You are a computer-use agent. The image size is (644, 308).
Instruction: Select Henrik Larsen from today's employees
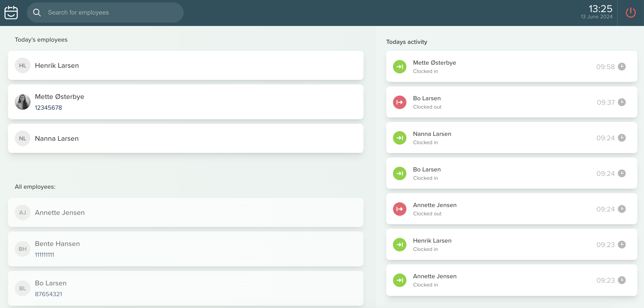click(x=185, y=66)
